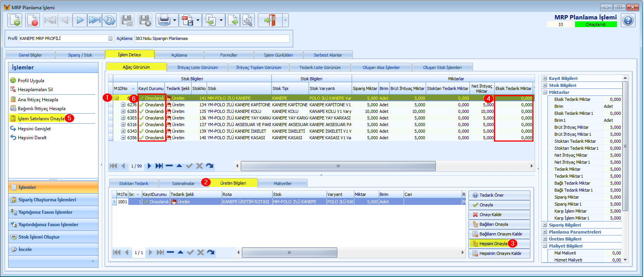Image resolution: width=644 pixels, height=277 pixels.
Task: Collapse the Miktarlar section
Action: pos(545,92)
